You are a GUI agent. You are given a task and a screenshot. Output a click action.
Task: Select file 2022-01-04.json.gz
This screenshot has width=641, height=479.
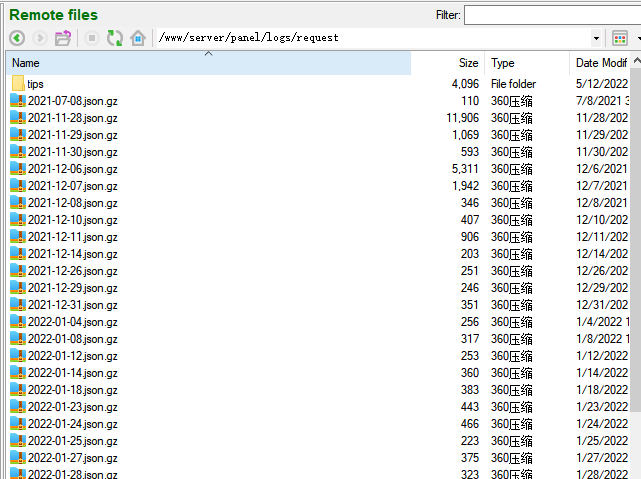coord(72,322)
